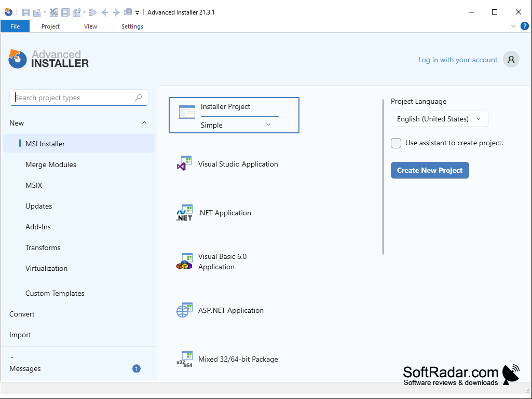Image resolution: width=532 pixels, height=399 pixels.
Task: Open the dropdown arrow beside the lightbulb build icon
Action: (85, 12)
